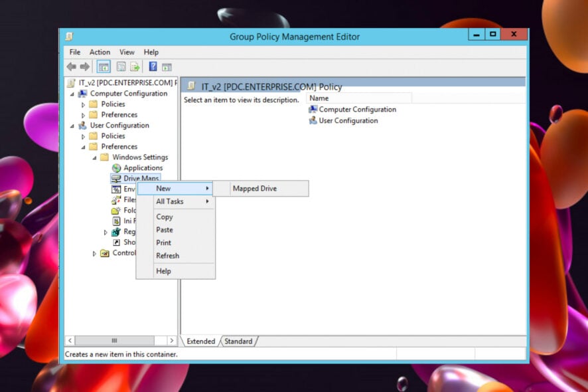588x392 pixels.
Task: Select Computer Configuration in the right pane
Action: [x=356, y=109]
